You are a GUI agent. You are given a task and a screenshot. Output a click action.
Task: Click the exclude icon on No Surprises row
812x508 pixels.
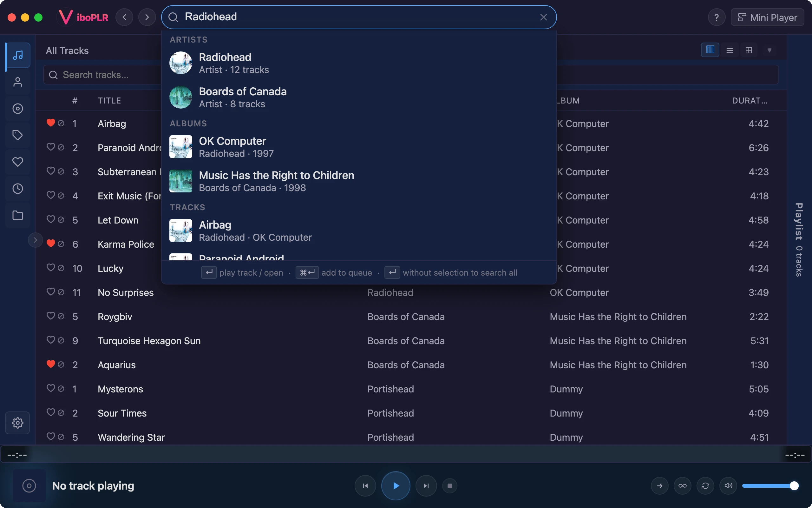[61, 292]
